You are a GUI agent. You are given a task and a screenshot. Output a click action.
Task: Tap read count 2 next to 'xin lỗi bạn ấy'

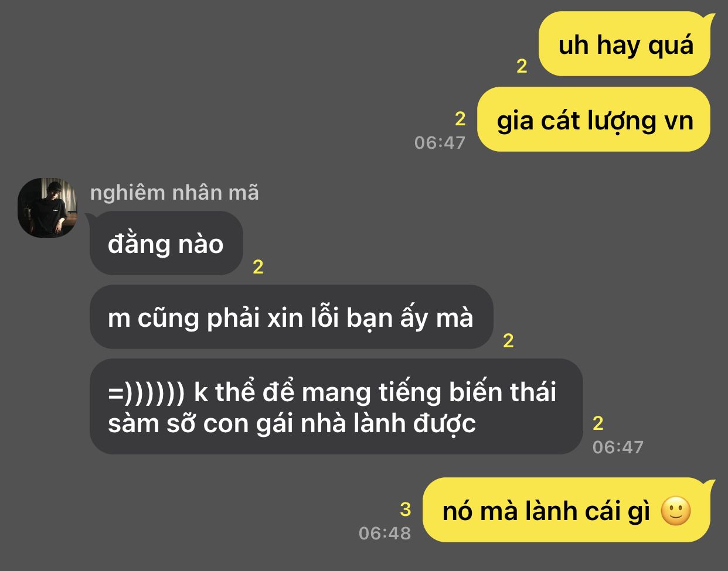[x=508, y=340]
